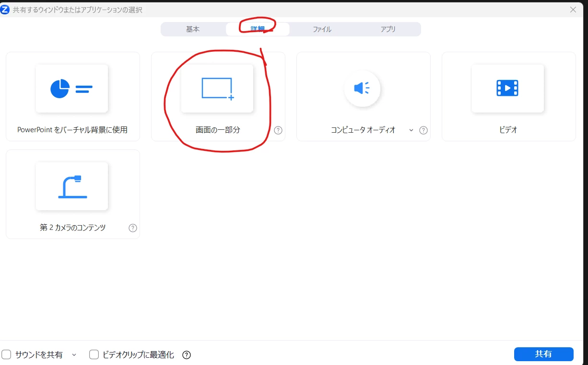Pick the video film strip icon
The image size is (588, 365).
[507, 89]
